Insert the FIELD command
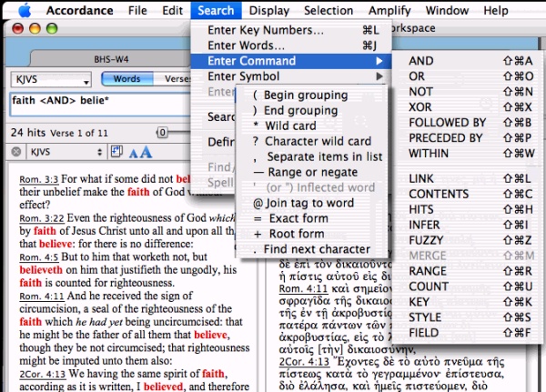The width and height of the screenshot is (546, 392). click(468, 333)
